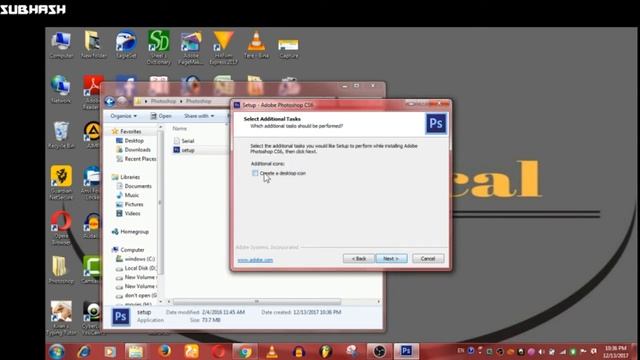Select the Photoshop folder on the desktop
Viewport: 640px width, 360px height.
coord(61,270)
